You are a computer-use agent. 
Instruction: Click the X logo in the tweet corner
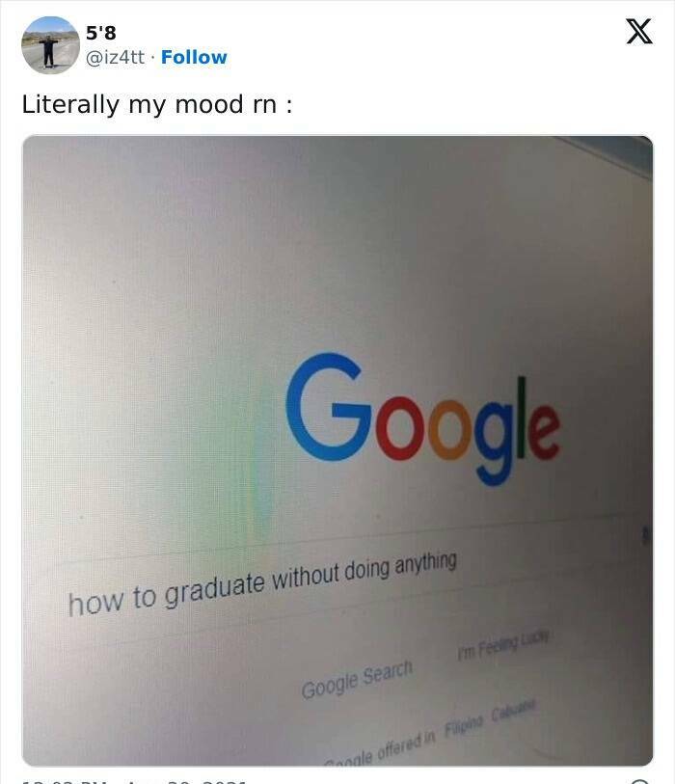[639, 31]
